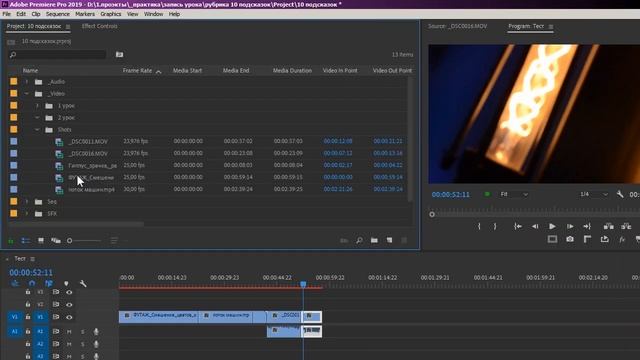Click the Comparison View icon in Program monitor
This screenshot has height=360, width=640.
pyautogui.click(x=587, y=239)
